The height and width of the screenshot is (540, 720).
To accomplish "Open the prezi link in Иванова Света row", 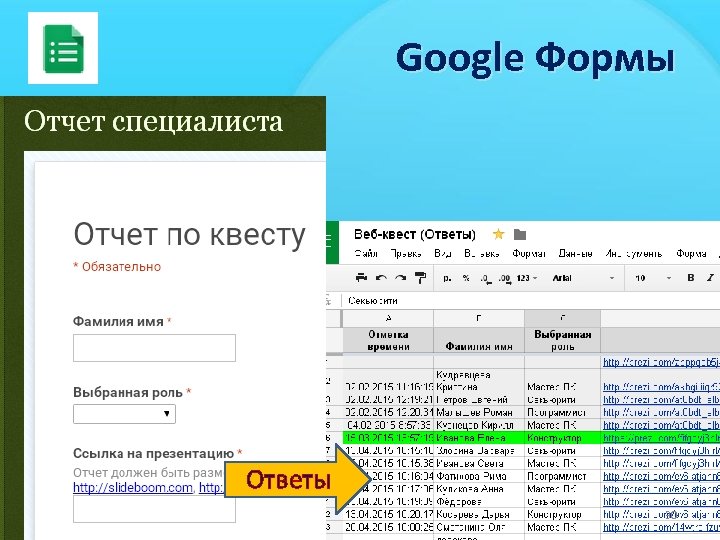I will [x=661, y=463].
